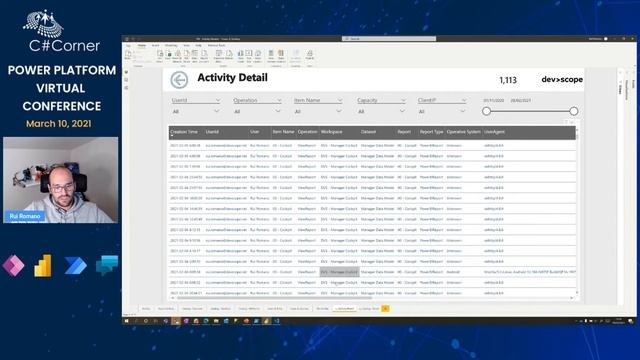Open More visuals in the ribbon
Viewport: 640px width, 360px height.
pos(258,56)
